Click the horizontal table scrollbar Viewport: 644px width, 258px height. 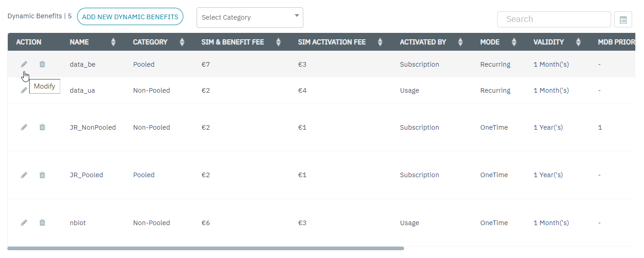(x=205, y=248)
